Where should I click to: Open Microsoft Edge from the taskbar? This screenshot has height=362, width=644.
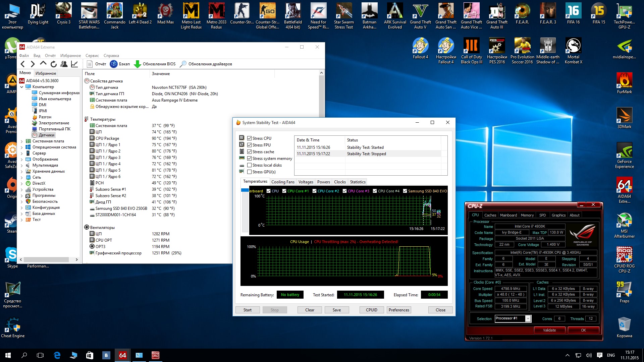point(57,355)
